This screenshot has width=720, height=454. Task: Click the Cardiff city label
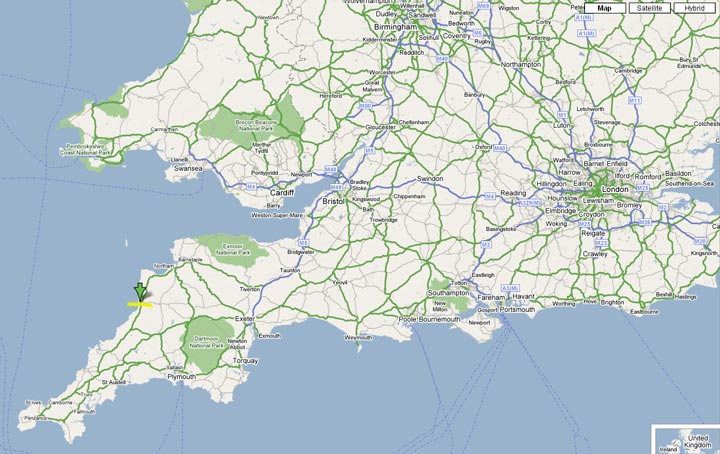click(x=282, y=193)
